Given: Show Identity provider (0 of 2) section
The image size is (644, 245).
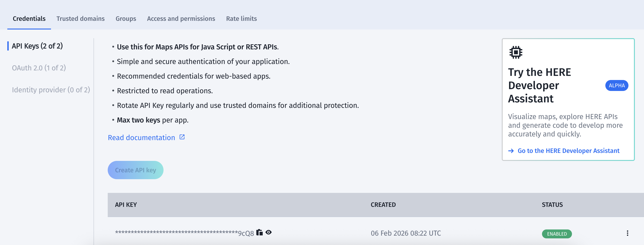Looking at the screenshot, I should coord(51,90).
